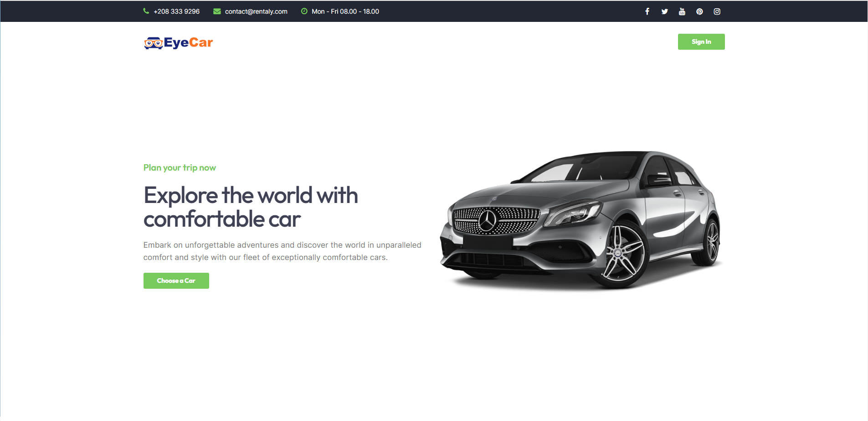868x421 pixels.
Task: Click contact@rentaly.com email address
Action: [256, 11]
